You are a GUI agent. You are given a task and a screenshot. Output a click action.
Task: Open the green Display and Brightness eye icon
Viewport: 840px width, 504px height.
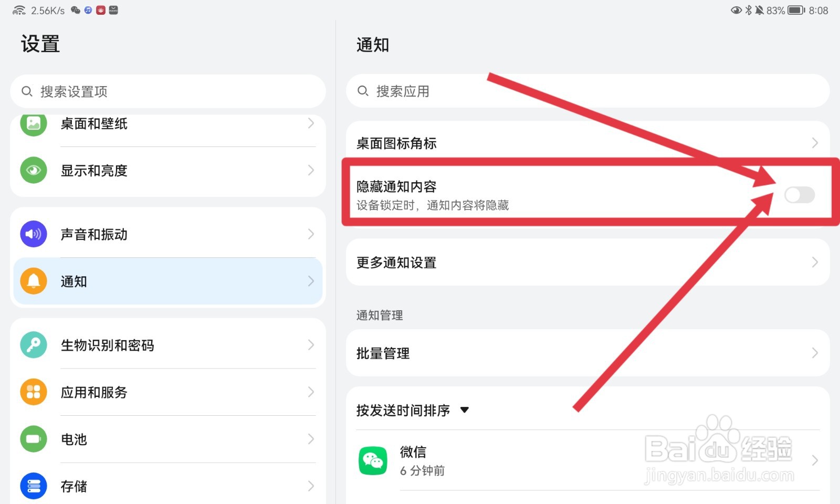[34, 170]
